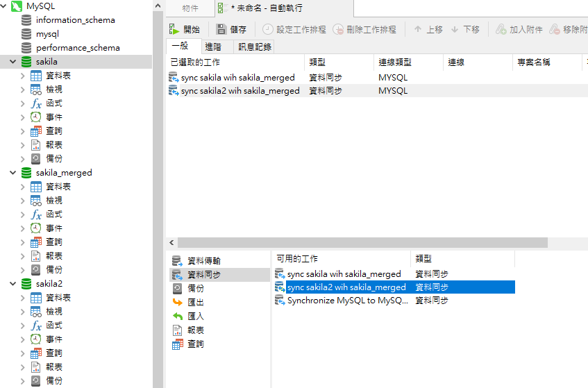Open the 訊息記錄 tab

tap(255, 47)
